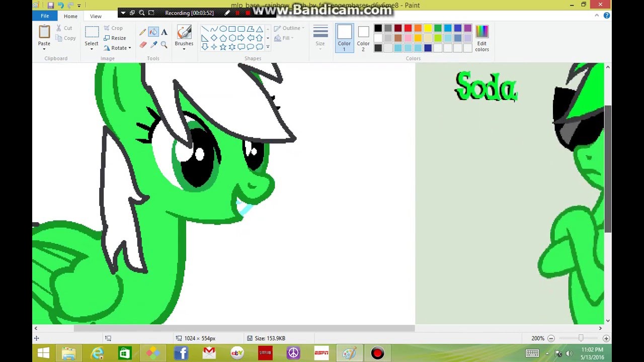The image size is (644, 362).
Task: Select the Fill with color bucket tool
Action: point(153,32)
